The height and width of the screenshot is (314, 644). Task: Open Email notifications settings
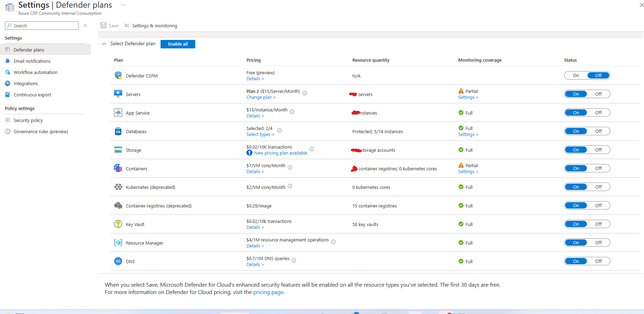pyautogui.click(x=46, y=61)
